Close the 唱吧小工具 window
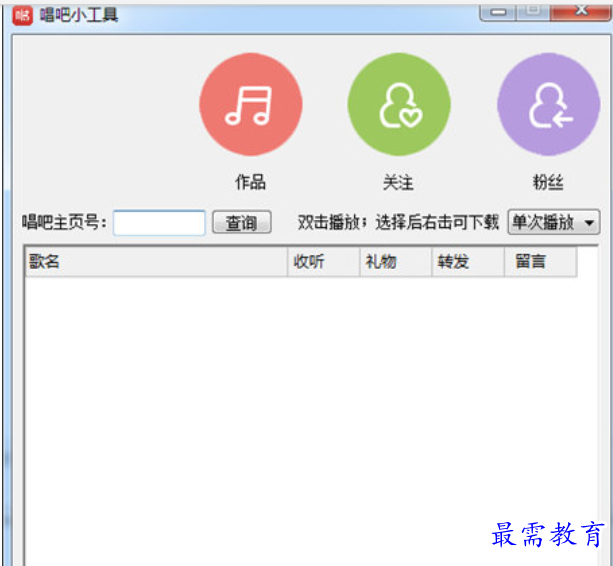The width and height of the screenshot is (613, 566). (581, 12)
